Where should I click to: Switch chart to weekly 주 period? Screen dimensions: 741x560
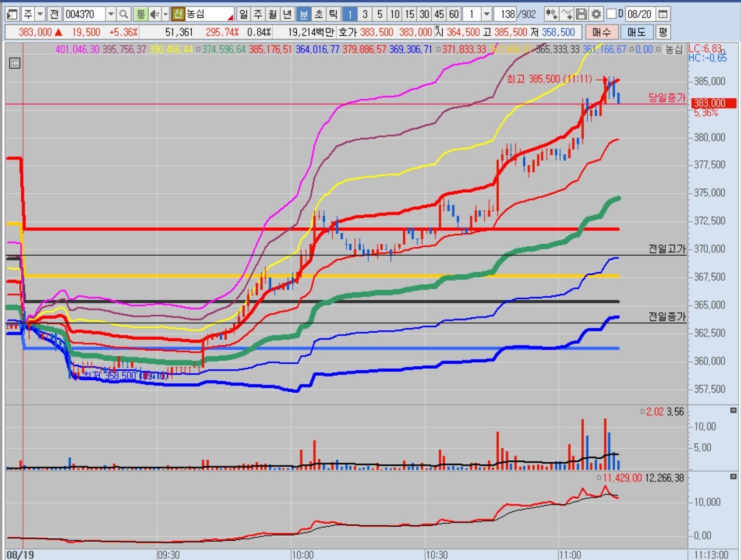click(258, 14)
